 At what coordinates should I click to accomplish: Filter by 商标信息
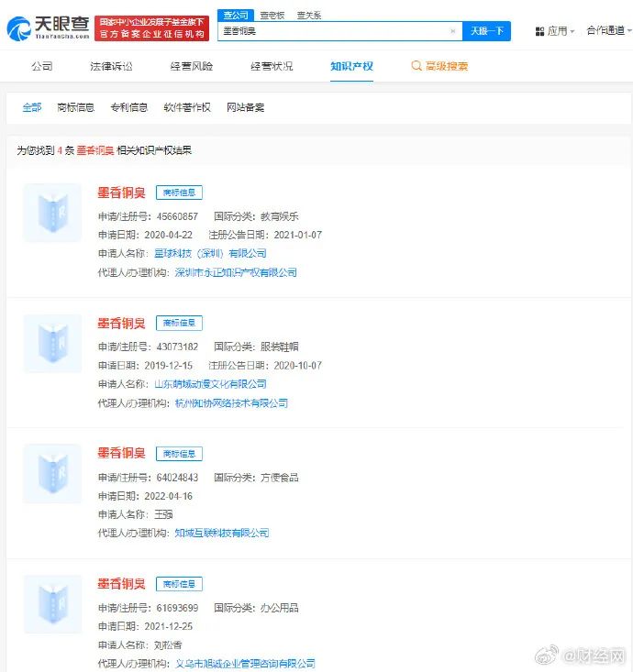76,107
